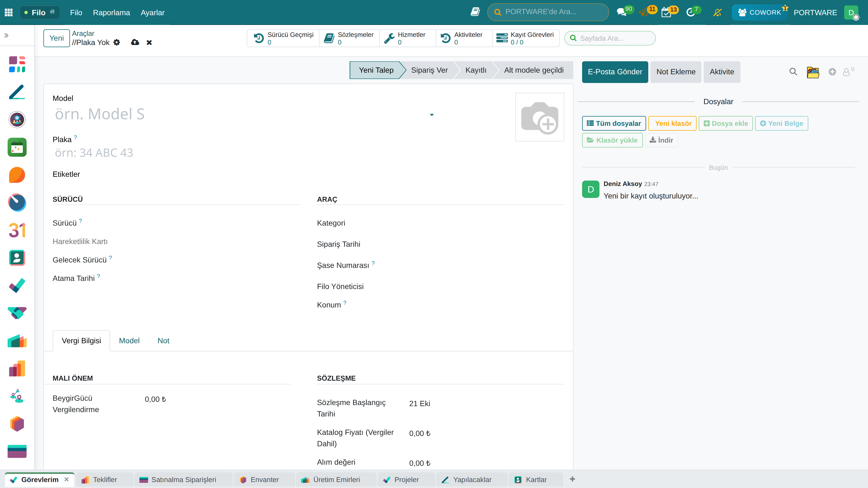Click the chatter search magnifier icon
This screenshot has width=868, height=488.
click(x=793, y=72)
